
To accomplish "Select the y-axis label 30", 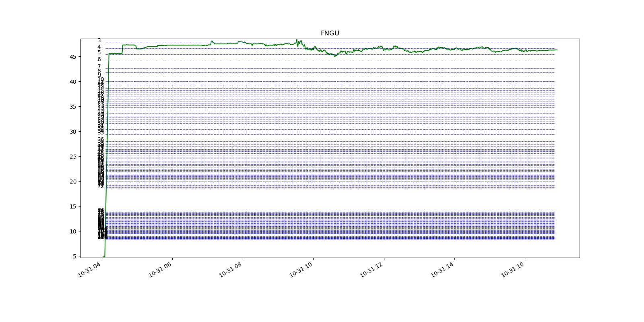I will [x=73, y=132].
